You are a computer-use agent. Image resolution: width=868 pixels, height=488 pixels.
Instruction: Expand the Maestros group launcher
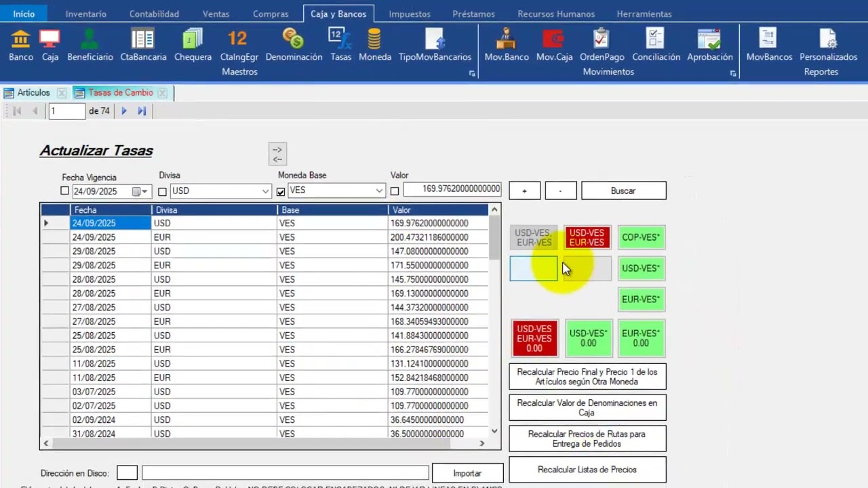click(x=473, y=73)
